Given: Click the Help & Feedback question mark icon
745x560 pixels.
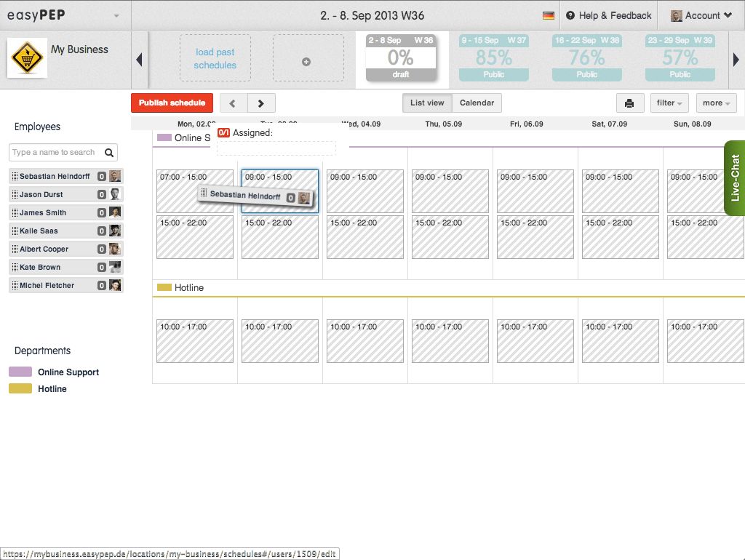Looking at the screenshot, I should tap(569, 15).
